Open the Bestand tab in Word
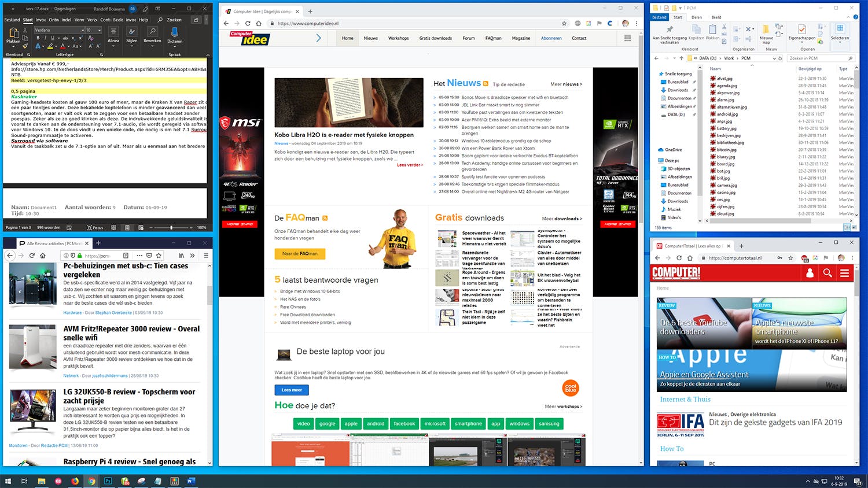Image resolution: width=868 pixels, height=488 pixels. click(12, 20)
